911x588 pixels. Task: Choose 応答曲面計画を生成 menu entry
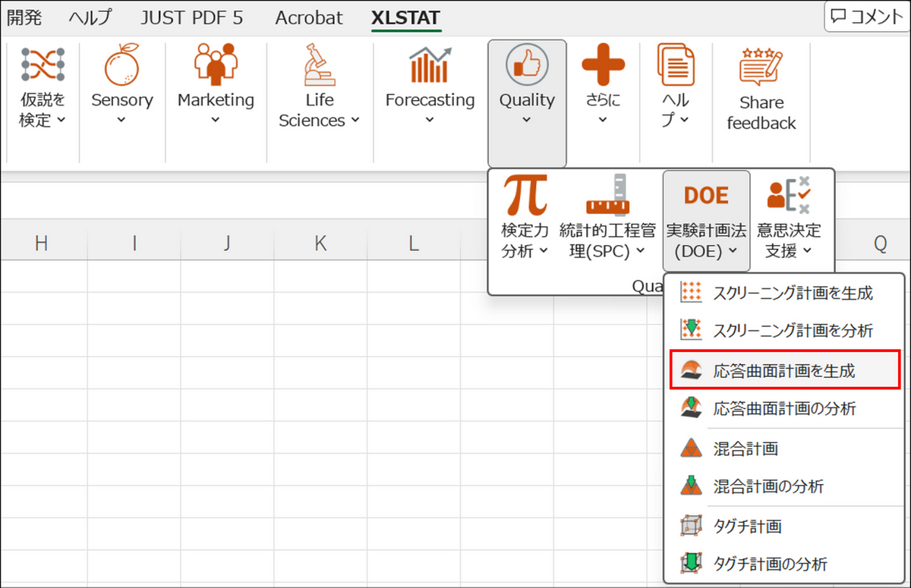click(x=785, y=370)
